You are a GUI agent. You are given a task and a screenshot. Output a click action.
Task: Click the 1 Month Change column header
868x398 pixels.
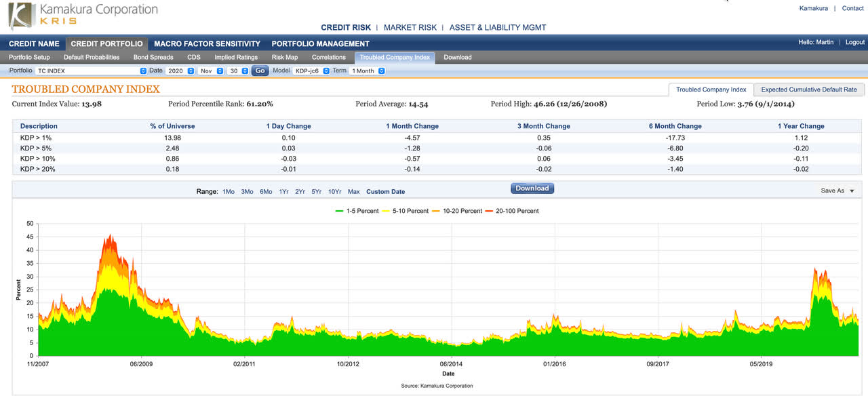coord(412,126)
